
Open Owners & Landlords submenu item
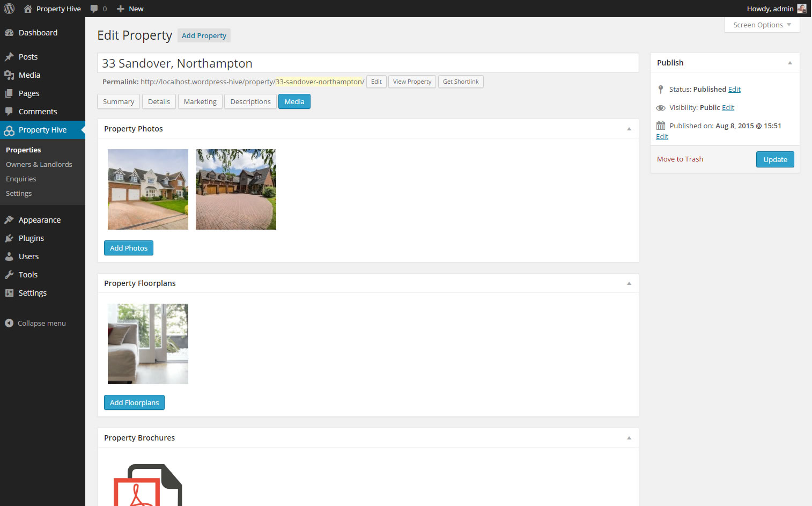[x=39, y=164]
